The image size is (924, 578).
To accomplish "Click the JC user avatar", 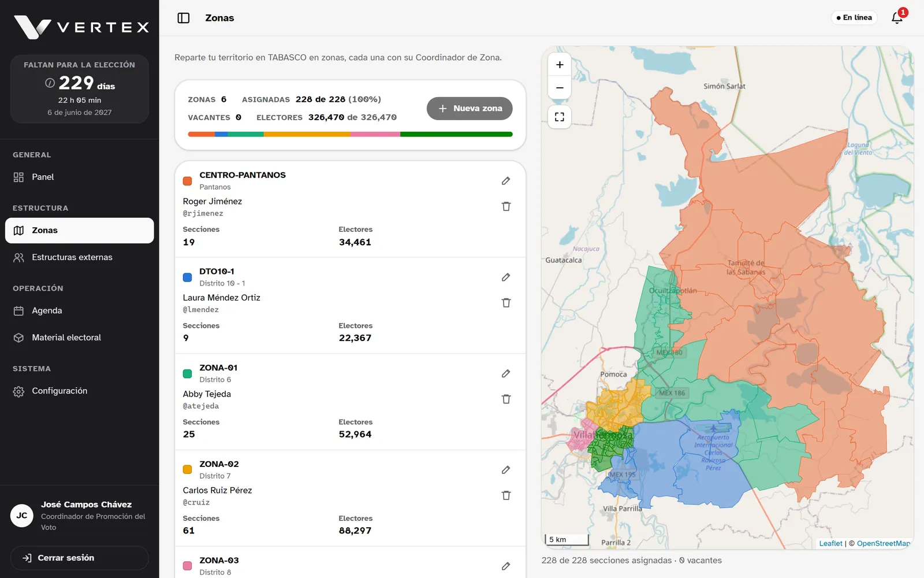I will [22, 516].
